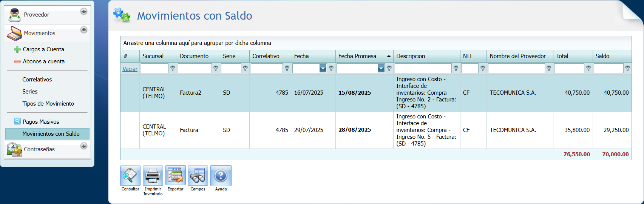
Task: Click filter funnel icon for Fecha column
Action: [x=331, y=68]
